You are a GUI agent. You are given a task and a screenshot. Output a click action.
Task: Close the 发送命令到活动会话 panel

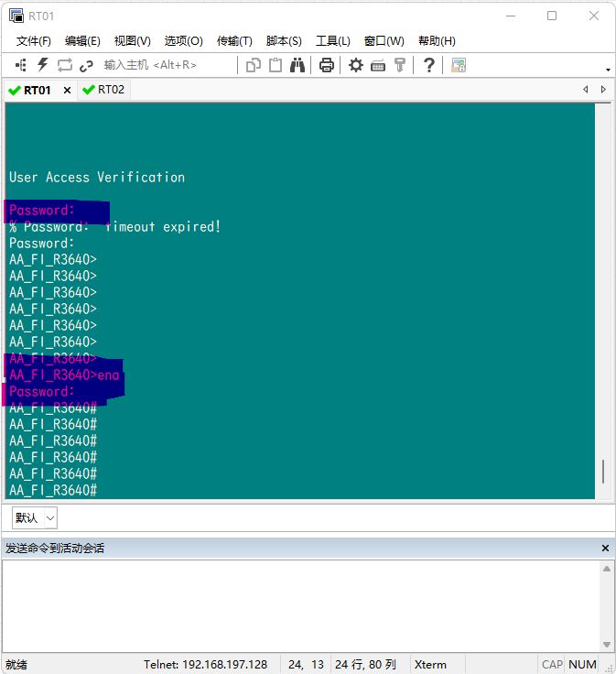tap(605, 548)
